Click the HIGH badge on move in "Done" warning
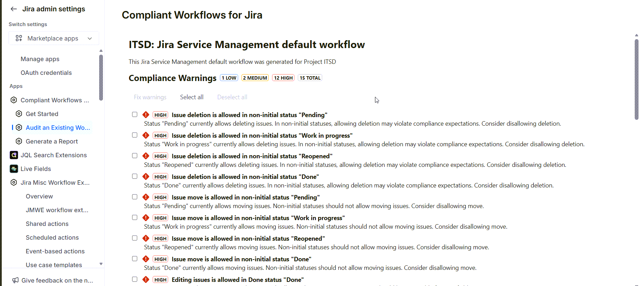Image resolution: width=644 pixels, height=286 pixels. [x=160, y=259]
